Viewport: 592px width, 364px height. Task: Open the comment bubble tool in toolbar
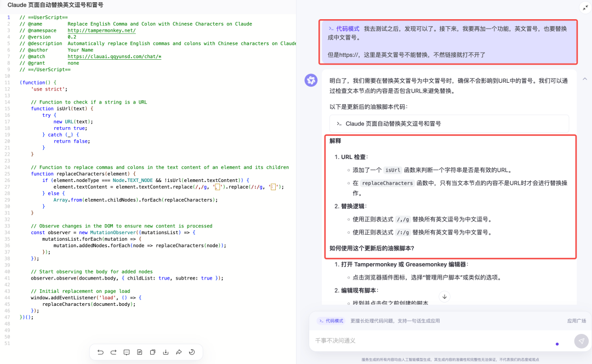pyautogui.click(x=127, y=352)
